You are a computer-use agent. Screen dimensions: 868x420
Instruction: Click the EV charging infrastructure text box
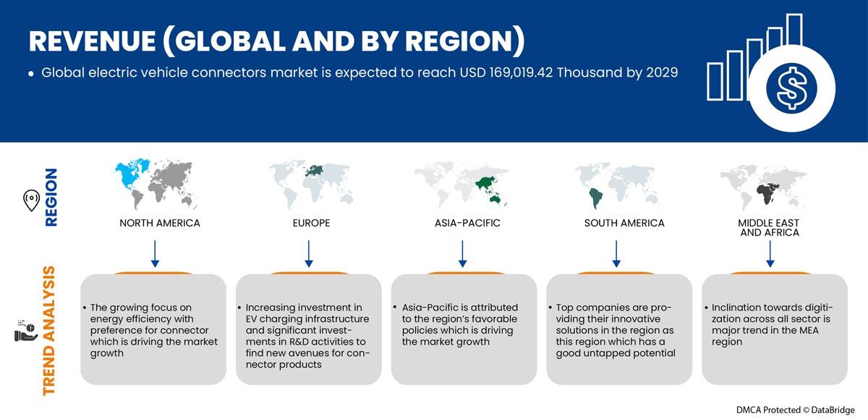click(309, 329)
